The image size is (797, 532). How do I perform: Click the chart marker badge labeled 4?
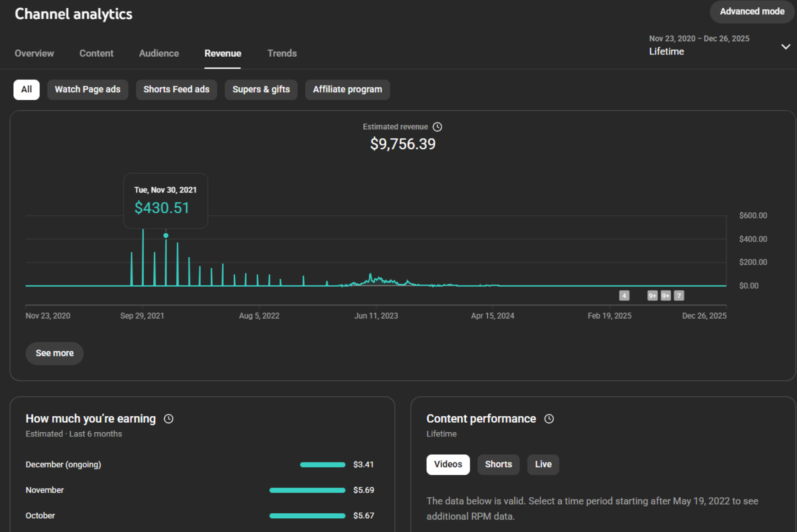click(624, 296)
